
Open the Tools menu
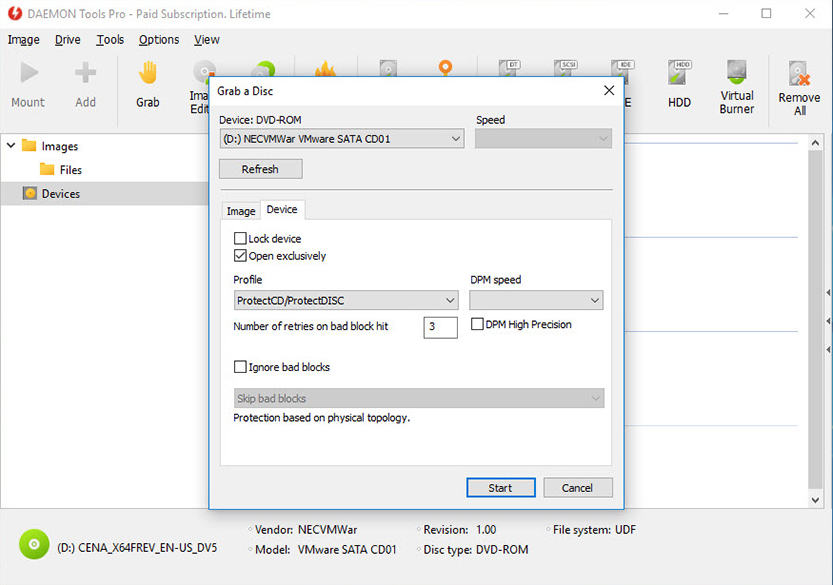tap(110, 39)
